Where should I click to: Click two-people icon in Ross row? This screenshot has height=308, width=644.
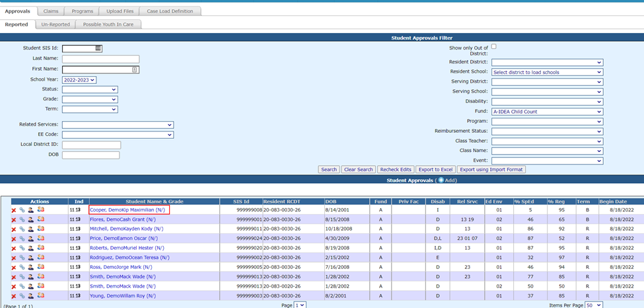pyautogui.click(x=40, y=267)
